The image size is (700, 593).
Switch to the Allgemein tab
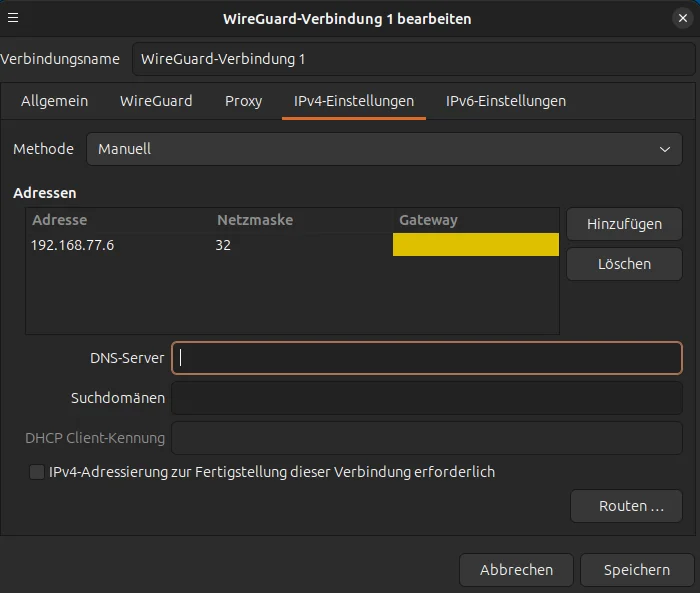(54, 101)
